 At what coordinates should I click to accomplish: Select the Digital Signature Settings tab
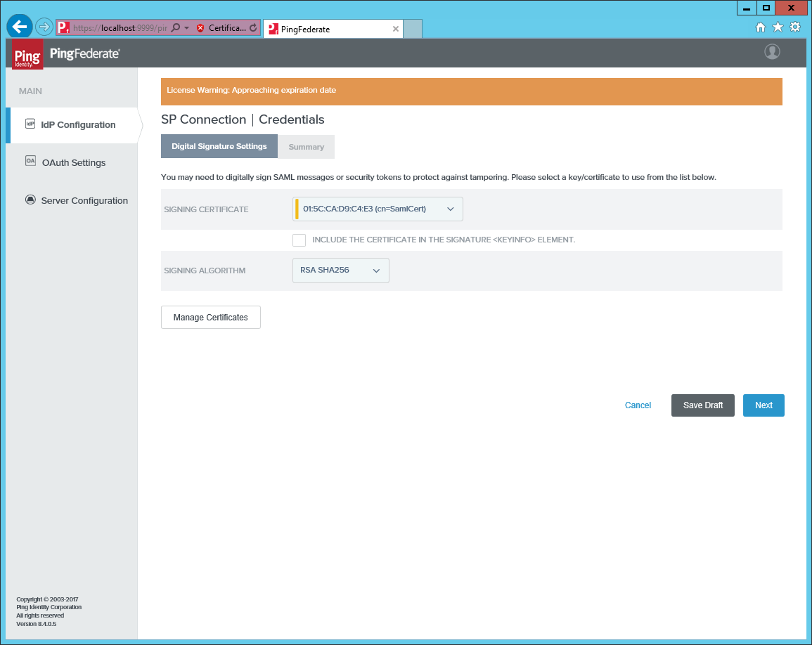pyautogui.click(x=219, y=147)
